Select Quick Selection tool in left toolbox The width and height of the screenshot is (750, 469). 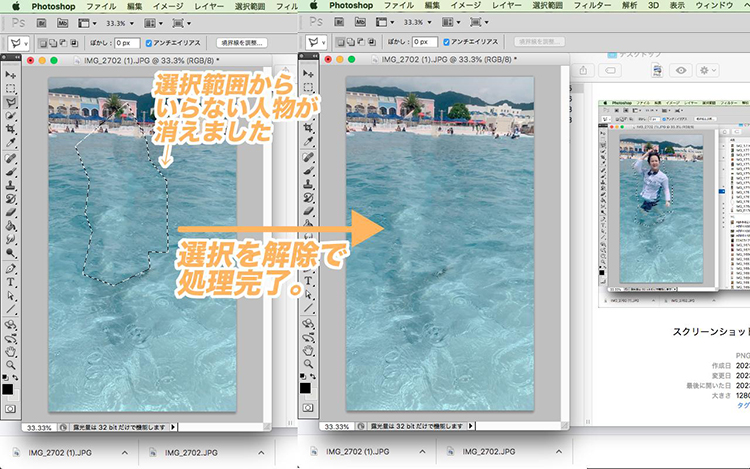point(11,116)
